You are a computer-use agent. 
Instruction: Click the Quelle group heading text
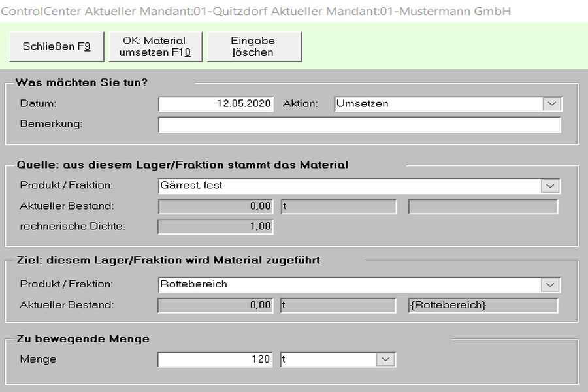pyautogui.click(x=183, y=165)
